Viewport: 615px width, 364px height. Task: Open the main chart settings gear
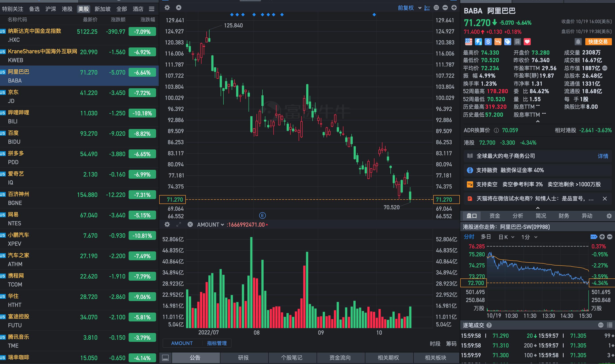167,8
